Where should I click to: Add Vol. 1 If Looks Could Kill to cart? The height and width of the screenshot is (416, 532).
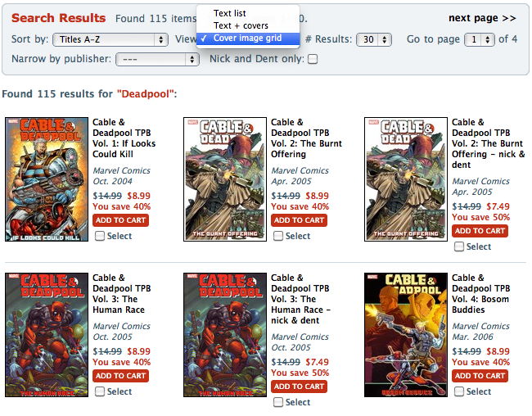pos(120,220)
